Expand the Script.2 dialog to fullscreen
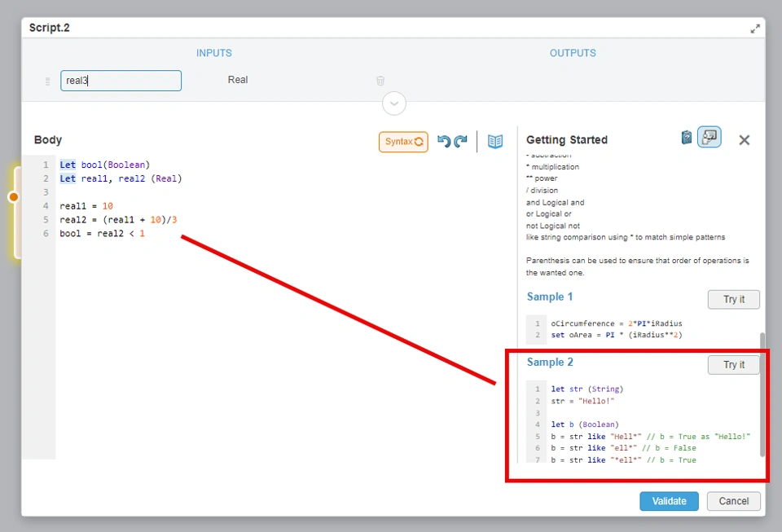The image size is (782, 532). (755, 29)
